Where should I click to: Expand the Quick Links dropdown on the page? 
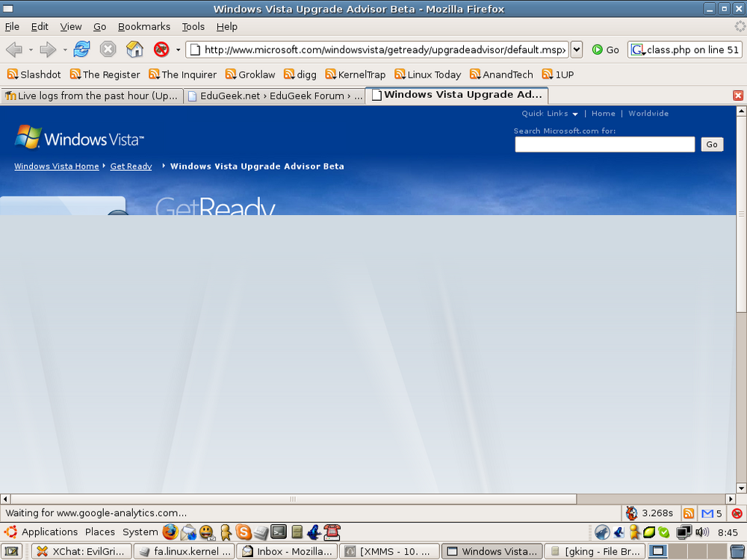pyautogui.click(x=550, y=113)
